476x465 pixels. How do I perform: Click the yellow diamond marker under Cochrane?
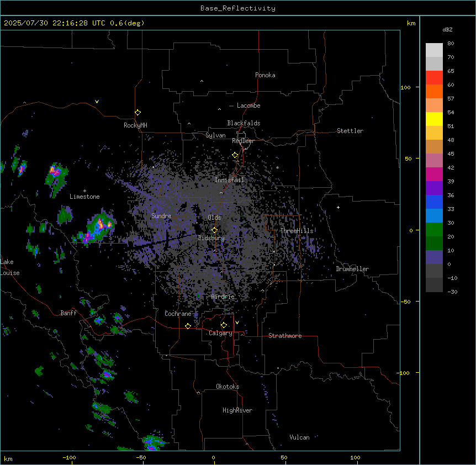(x=188, y=326)
